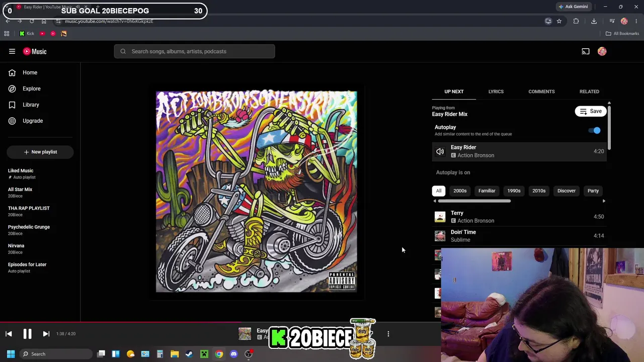Filter queue by 2000s
This screenshot has width=644, height=362.
click(x=460, y=191)
